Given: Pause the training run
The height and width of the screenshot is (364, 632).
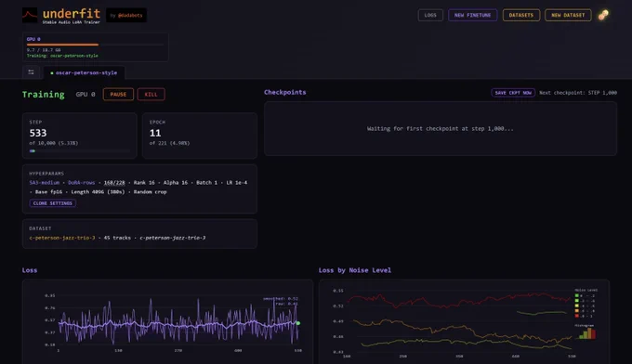Looking at the screenshot, I should click(118, 94).
